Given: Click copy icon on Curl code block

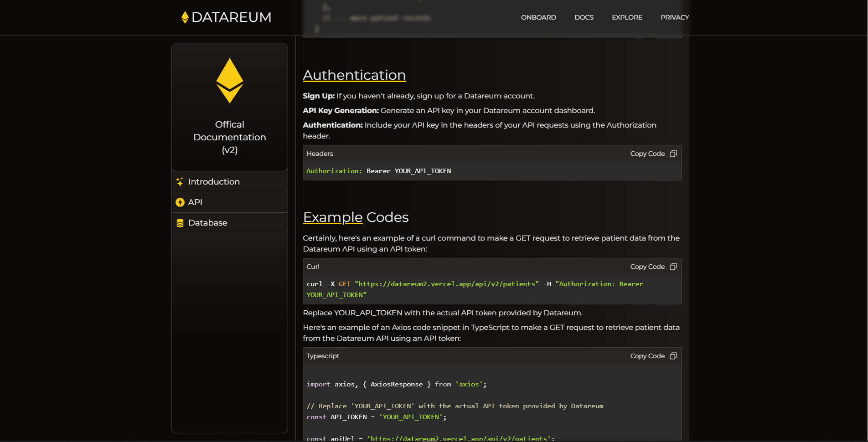Looking at the screenshot, I should pyautogui.click(x=673, y=267).
